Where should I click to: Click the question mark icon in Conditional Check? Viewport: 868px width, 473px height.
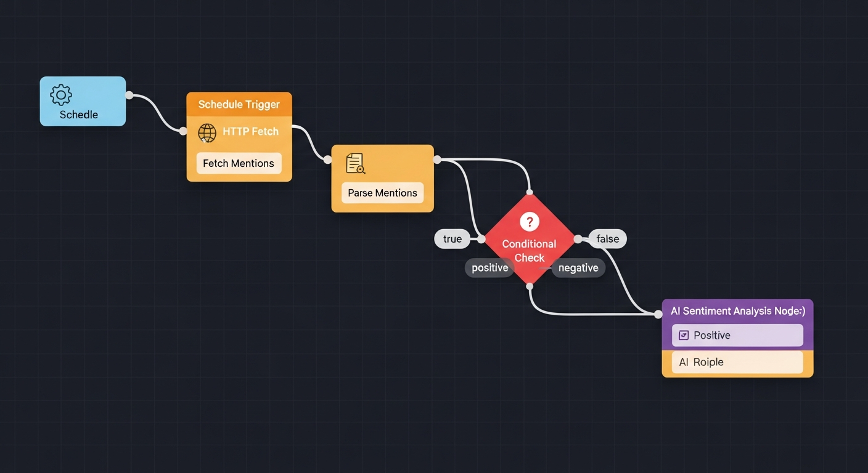tap(530, 222)
